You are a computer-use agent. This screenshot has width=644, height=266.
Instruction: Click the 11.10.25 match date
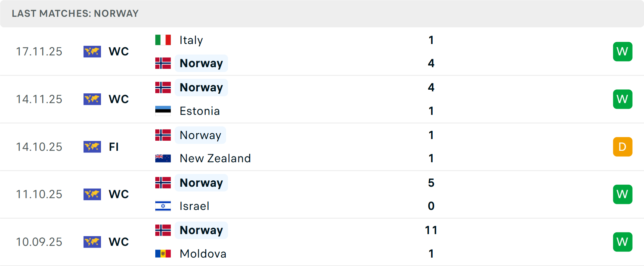click(x=39, y=194)
